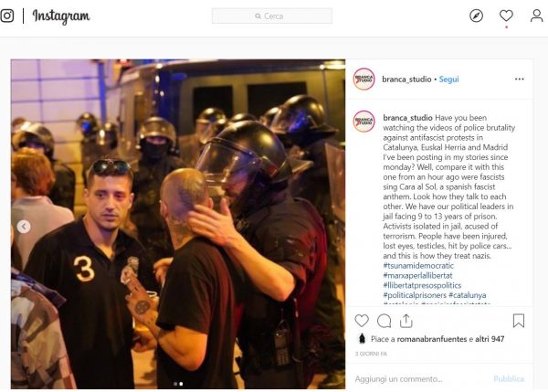Open the Explore compass icon
Screen dimensions: 548x392
(x=476, y=16)
